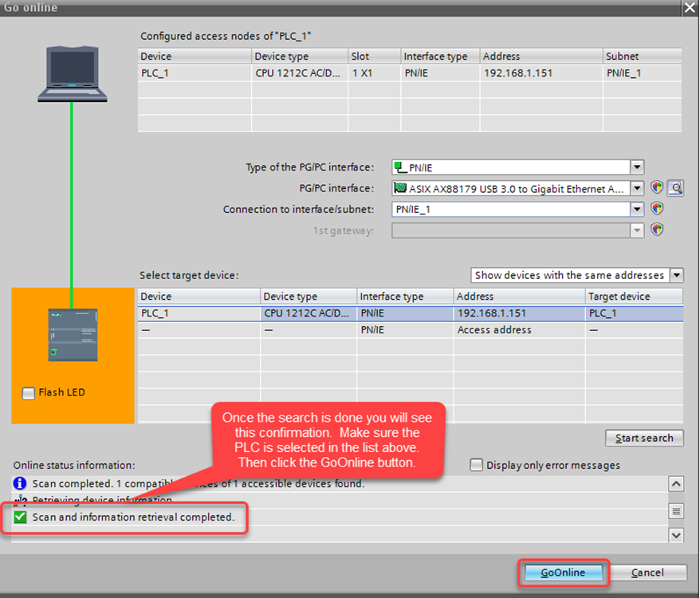Open the ASIX AX88179 interface dropdown
Viewport: 700px width, 598px height.
point(636,188)
